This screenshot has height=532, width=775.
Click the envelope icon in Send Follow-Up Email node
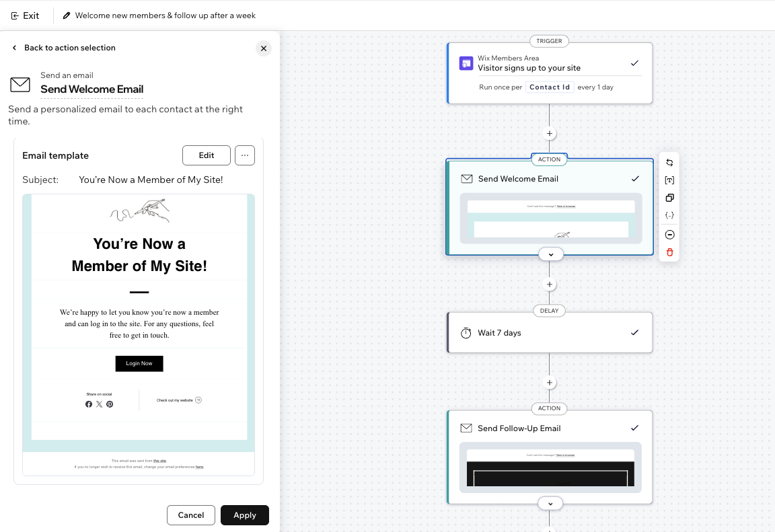coord(466,428)
